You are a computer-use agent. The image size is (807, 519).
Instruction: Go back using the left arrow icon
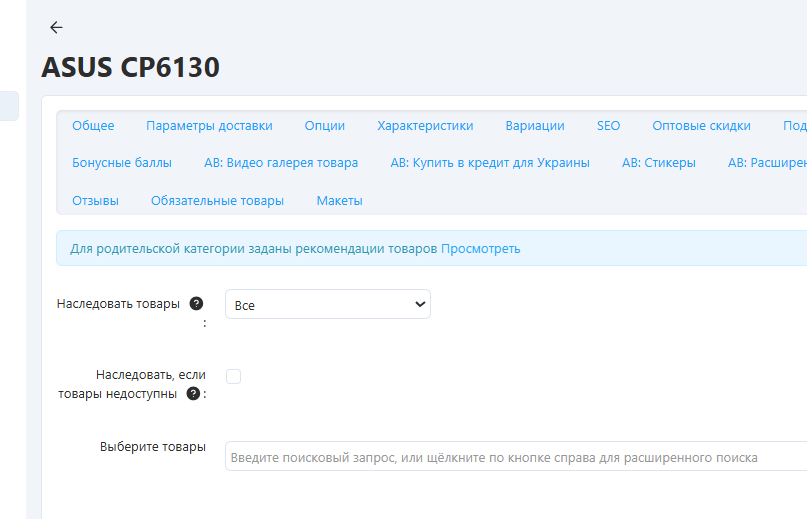pos(56,27)
